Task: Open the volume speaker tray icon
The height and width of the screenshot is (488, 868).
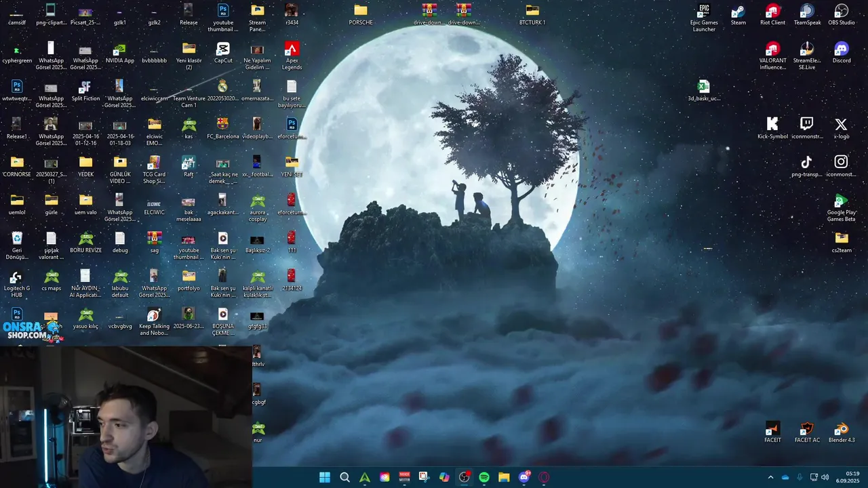Action: coord(825,477)
